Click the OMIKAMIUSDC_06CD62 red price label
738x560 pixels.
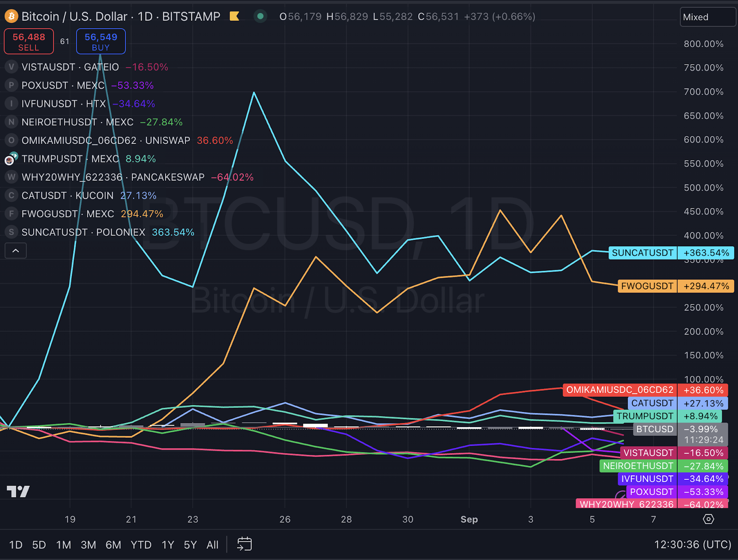645,390
